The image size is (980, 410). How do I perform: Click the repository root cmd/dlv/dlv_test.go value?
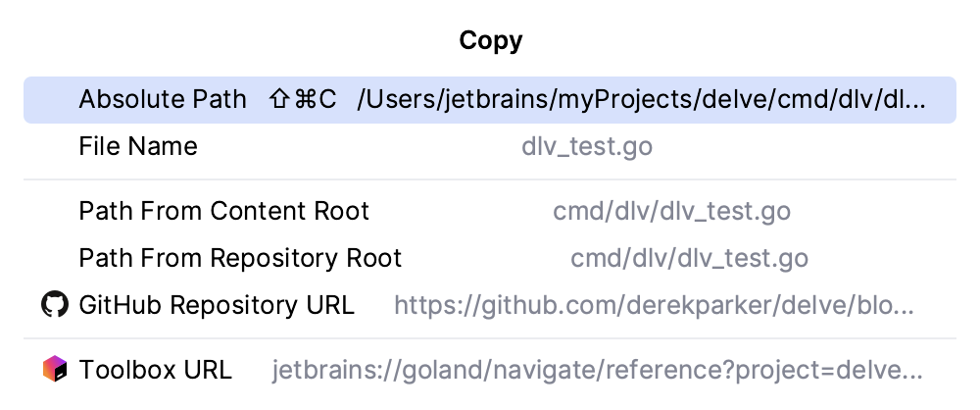coord(689,259)
